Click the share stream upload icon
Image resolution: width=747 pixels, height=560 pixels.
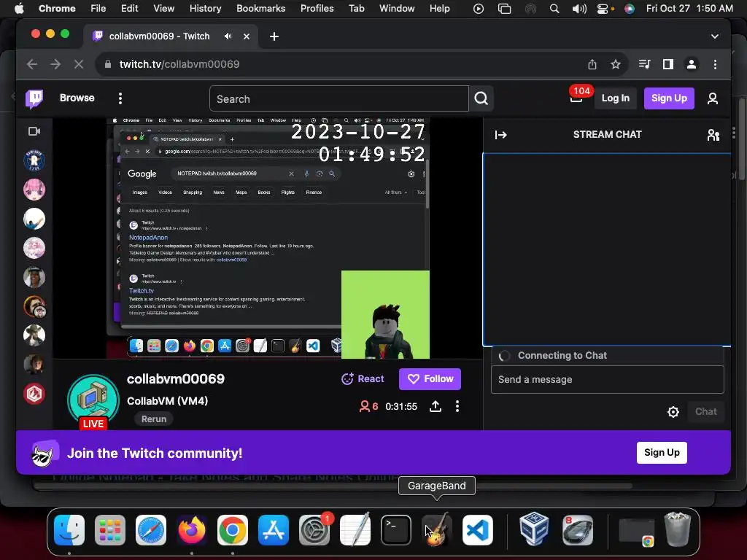coord(436,406)
